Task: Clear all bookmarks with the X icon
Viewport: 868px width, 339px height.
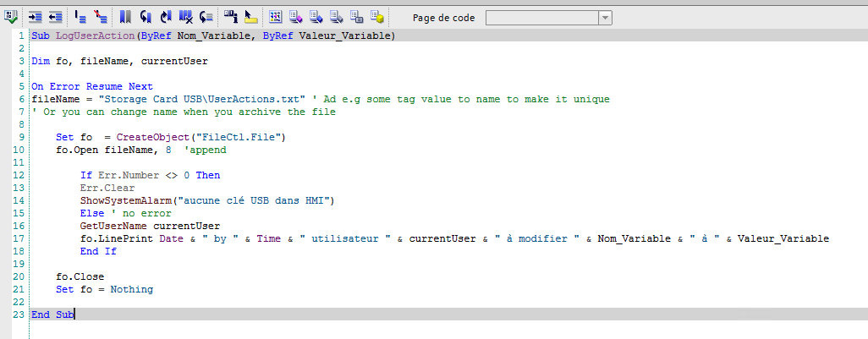Action: [x=186, y=16]
